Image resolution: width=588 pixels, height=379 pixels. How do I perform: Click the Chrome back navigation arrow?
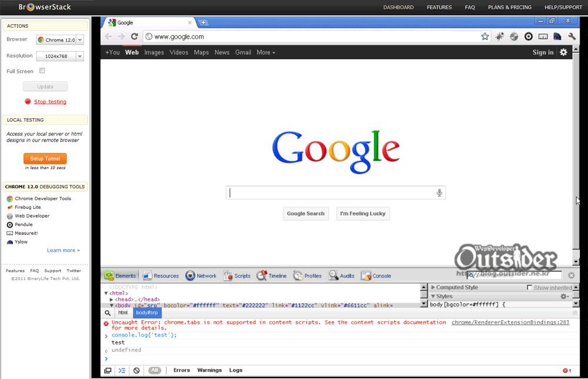pos(108,36)
